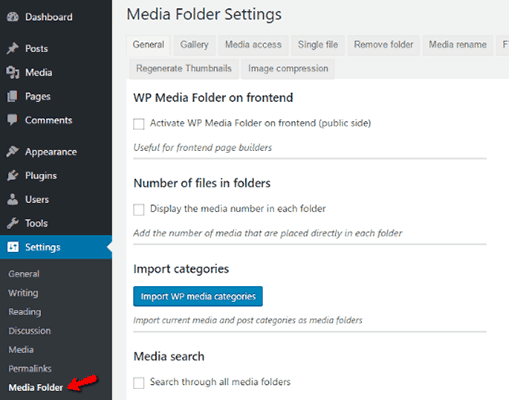The width and height of the screenshot is (509, 400).
Task: Click the Appearance paintbrush icon
Action: pos(13,152)
